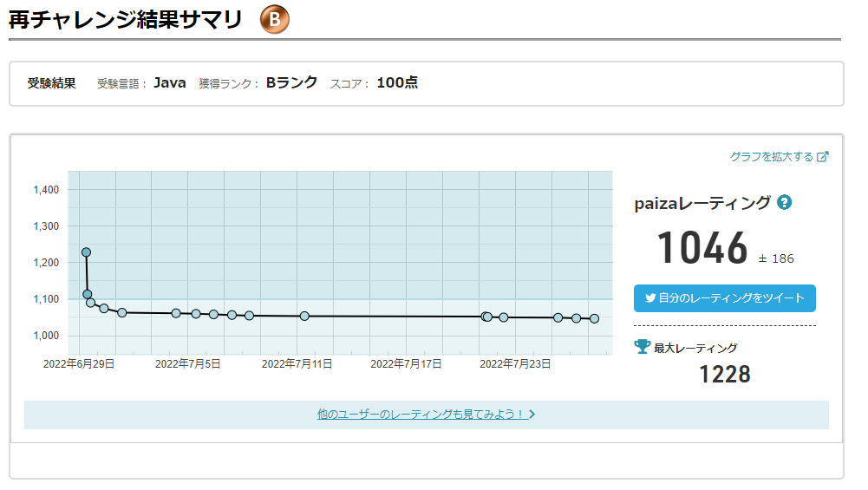Click the external-link icon next to グラフを拡大する
This screenshot has height=490, width=868.
point(823,157)
